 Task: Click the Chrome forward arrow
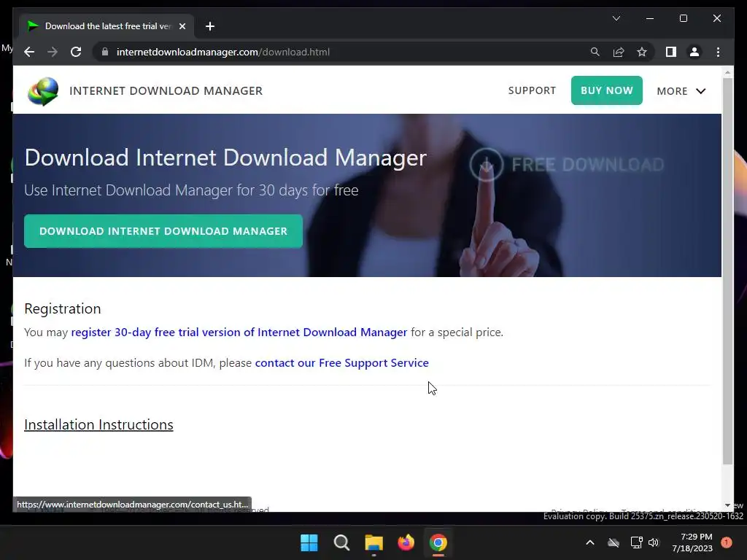[x=53, y=52]
